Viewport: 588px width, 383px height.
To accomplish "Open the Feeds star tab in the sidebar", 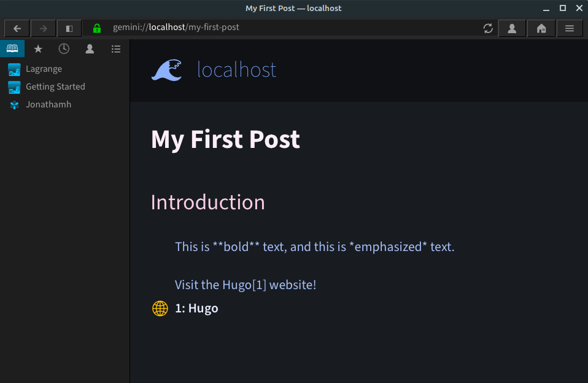I will click(38, 48).
